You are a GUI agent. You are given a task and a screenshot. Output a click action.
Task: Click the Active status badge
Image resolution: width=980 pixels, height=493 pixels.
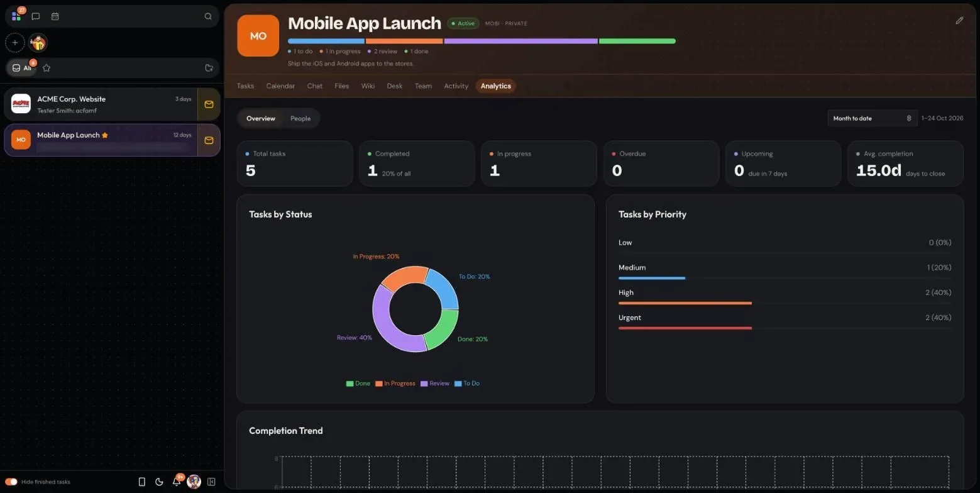pos(463,23)
